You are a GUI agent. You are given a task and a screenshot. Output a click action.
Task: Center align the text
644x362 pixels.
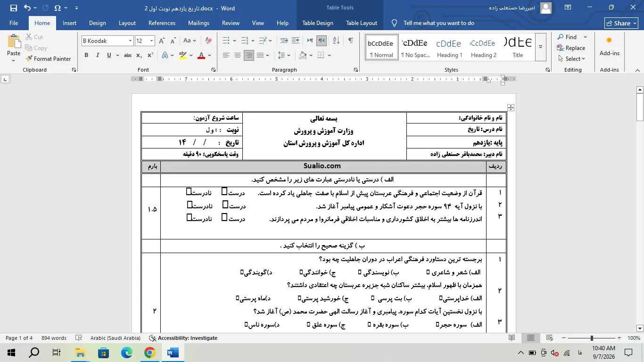[x=238, y=55]
